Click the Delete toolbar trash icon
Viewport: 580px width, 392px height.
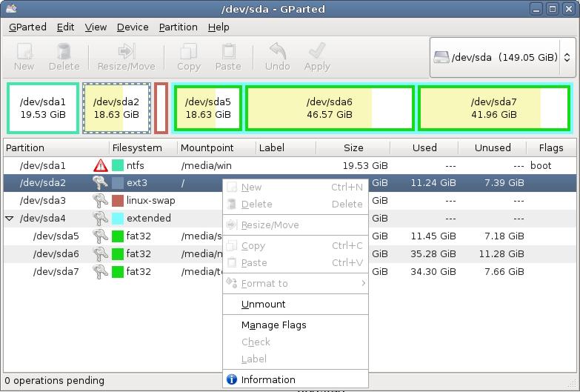(64, 51)
